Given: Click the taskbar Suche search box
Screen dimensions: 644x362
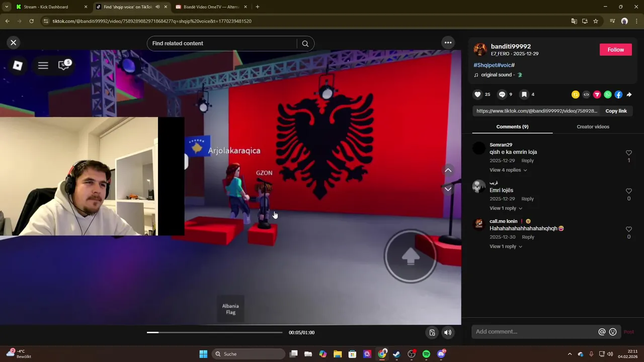Looking at the screenshot, I should (249, 354).
